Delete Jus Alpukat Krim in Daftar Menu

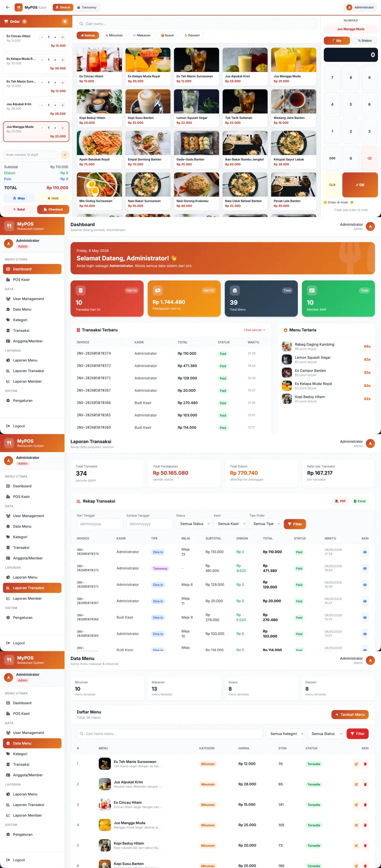coord(365,784)
